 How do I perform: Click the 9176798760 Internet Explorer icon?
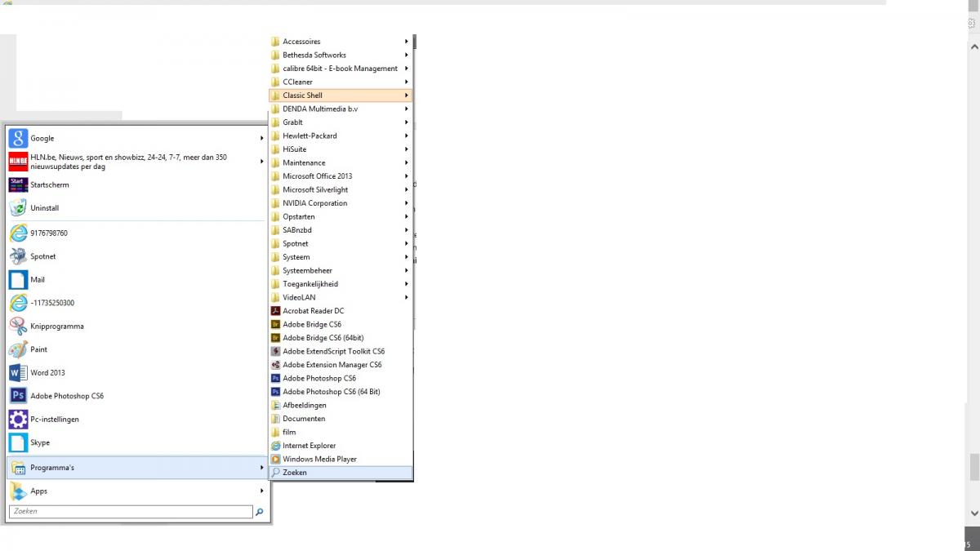click(x=18, y=233)
